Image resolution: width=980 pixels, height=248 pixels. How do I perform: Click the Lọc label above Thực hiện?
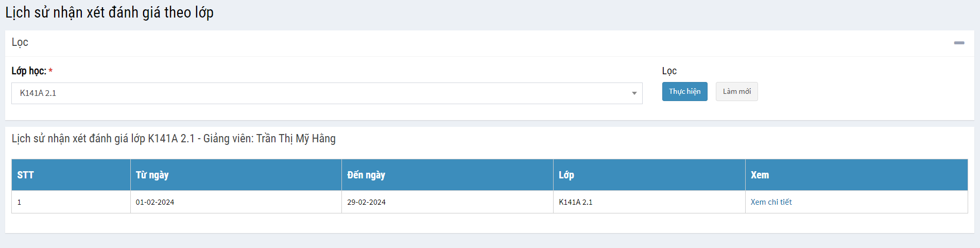pos(669,71)
